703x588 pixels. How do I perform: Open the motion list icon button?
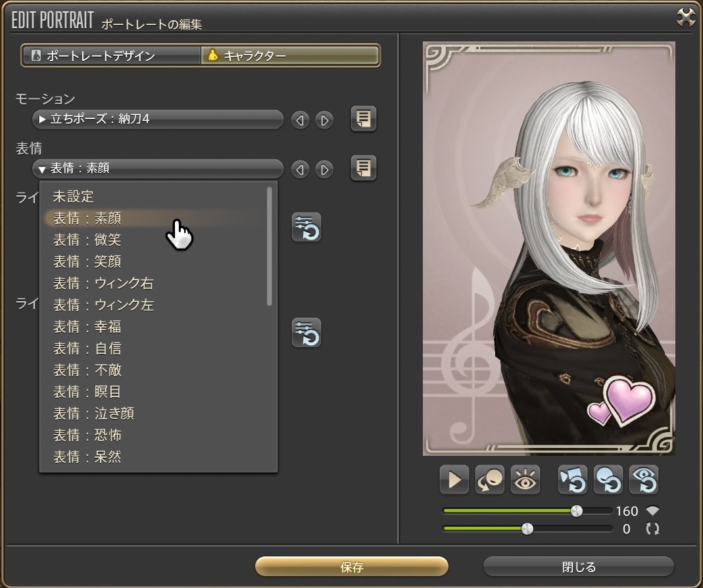pos(364,119)
